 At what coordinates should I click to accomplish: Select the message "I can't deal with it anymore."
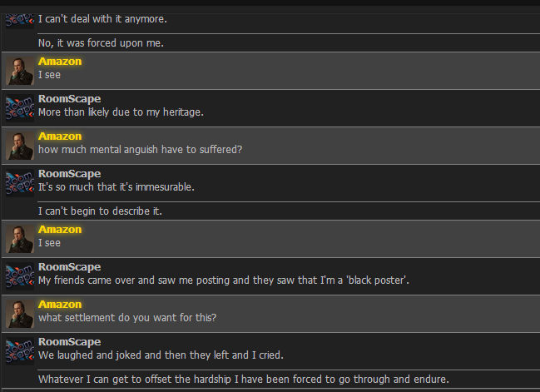click(102, 18)
